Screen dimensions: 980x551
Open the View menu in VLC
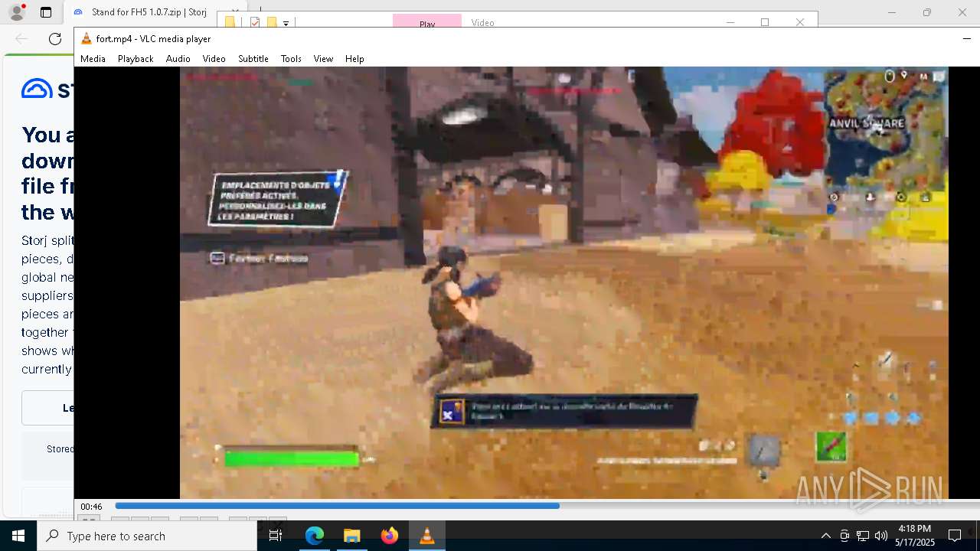coord(323,58)
